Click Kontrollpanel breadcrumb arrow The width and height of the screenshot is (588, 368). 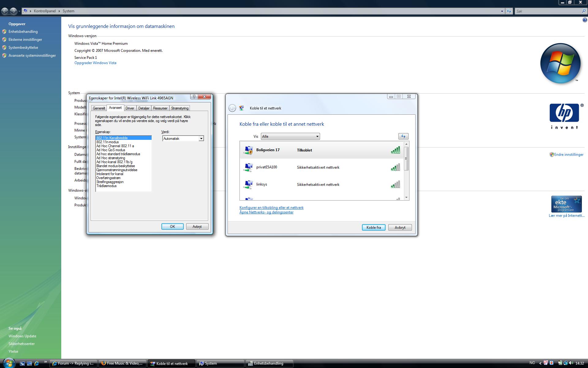(x=59, y=11)
